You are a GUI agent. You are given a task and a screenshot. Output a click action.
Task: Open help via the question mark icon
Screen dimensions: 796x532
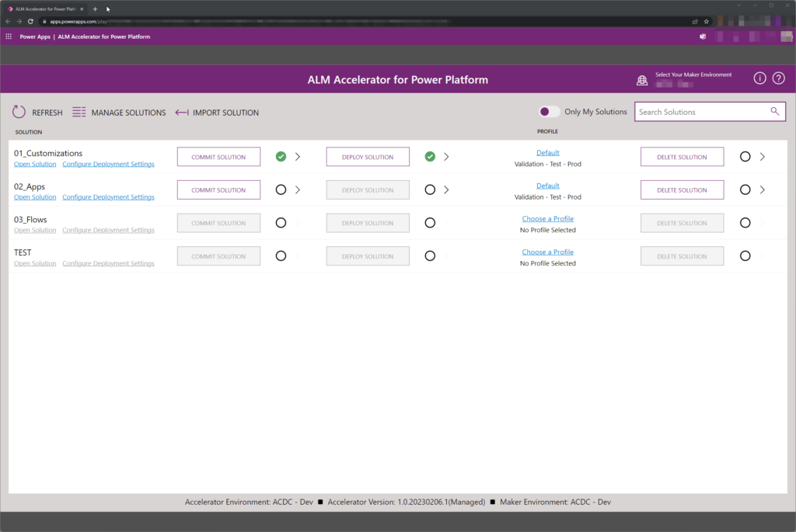[x=779, y=78]
